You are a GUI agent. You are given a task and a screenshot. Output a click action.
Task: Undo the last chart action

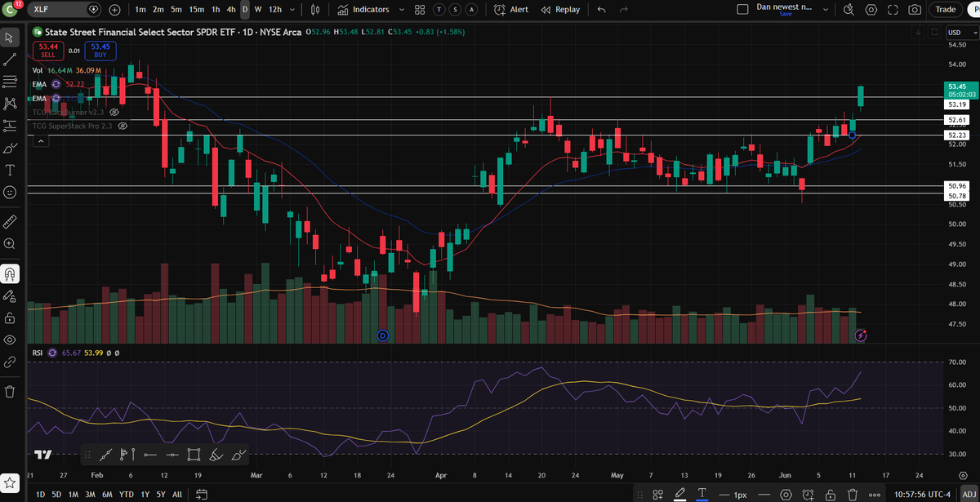point(602,10)
